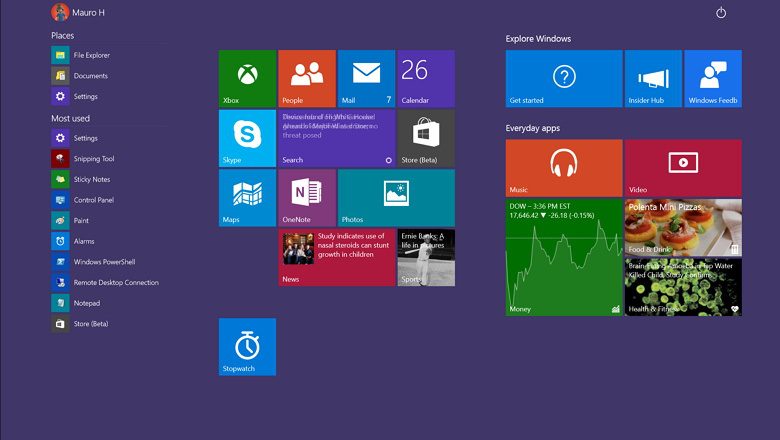Open Alarms from Most used
This screenshot has width=780, height=440.
[x=73, y=241]
